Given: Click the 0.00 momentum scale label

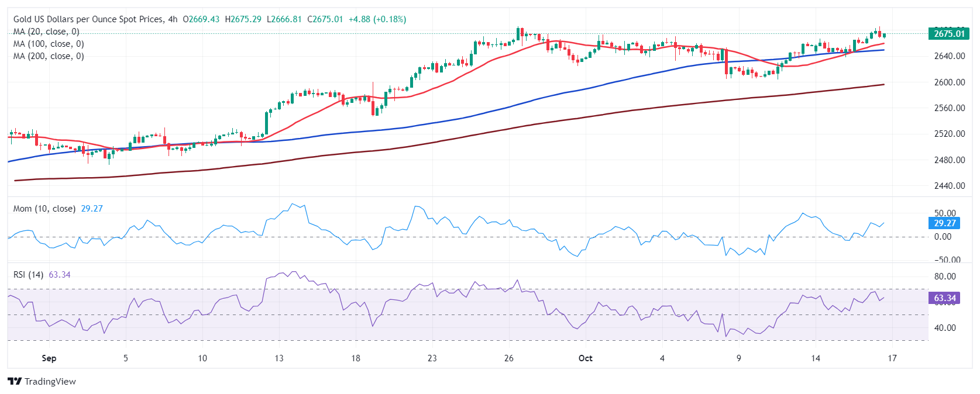Looking at the screenshot, I should (943, 237).
